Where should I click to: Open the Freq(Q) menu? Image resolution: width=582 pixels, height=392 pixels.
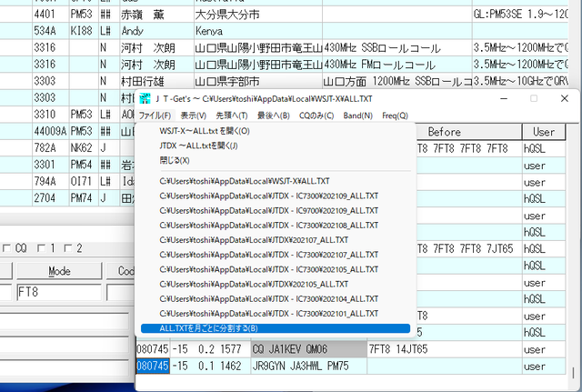tap(395, 116)
